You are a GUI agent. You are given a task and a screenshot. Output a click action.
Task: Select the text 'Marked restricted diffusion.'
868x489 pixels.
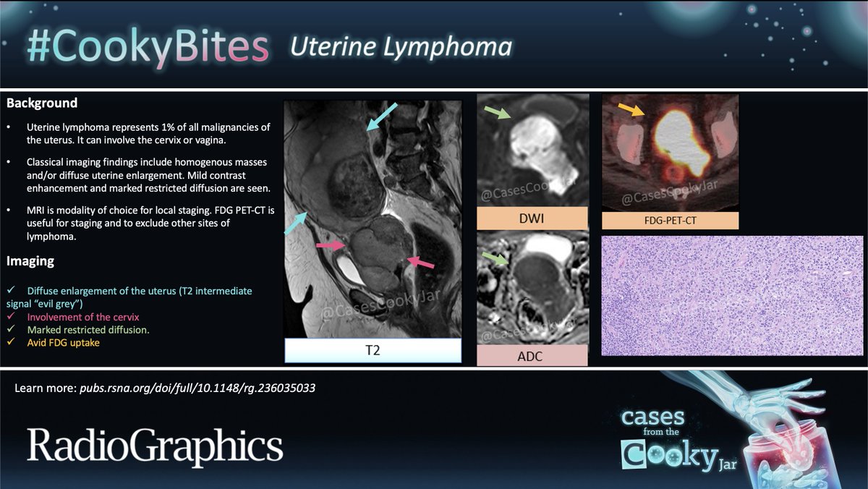click(x=88, y=330)
